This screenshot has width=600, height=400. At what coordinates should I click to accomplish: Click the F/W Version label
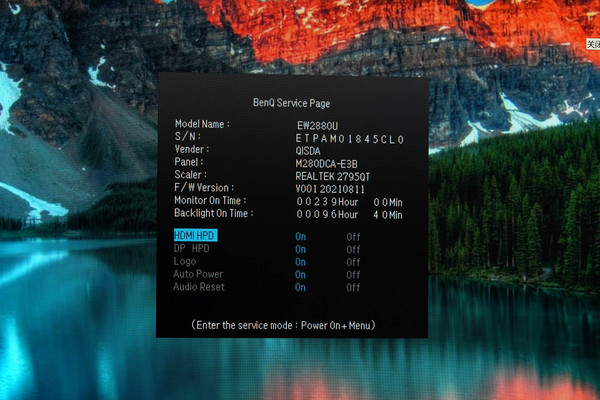[204, 188]
